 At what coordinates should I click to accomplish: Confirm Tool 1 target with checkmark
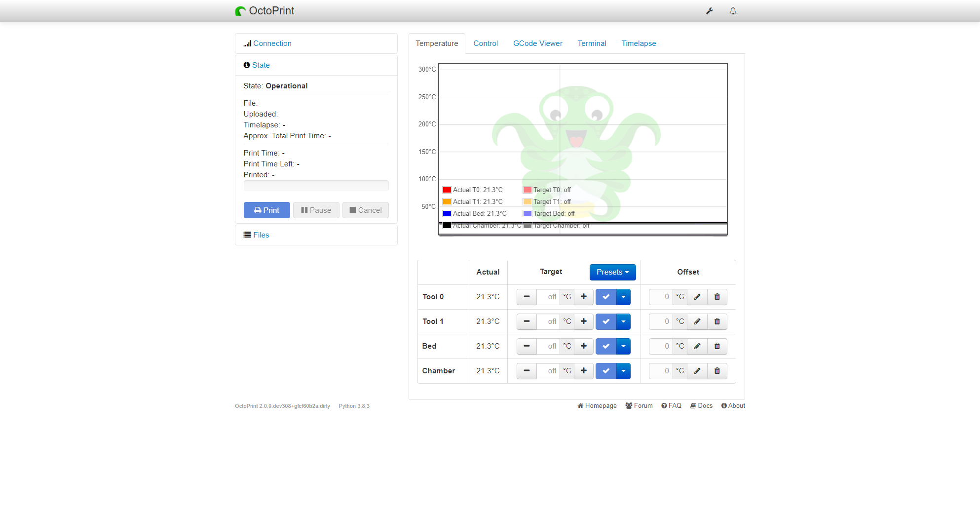[x=606, y=321]
